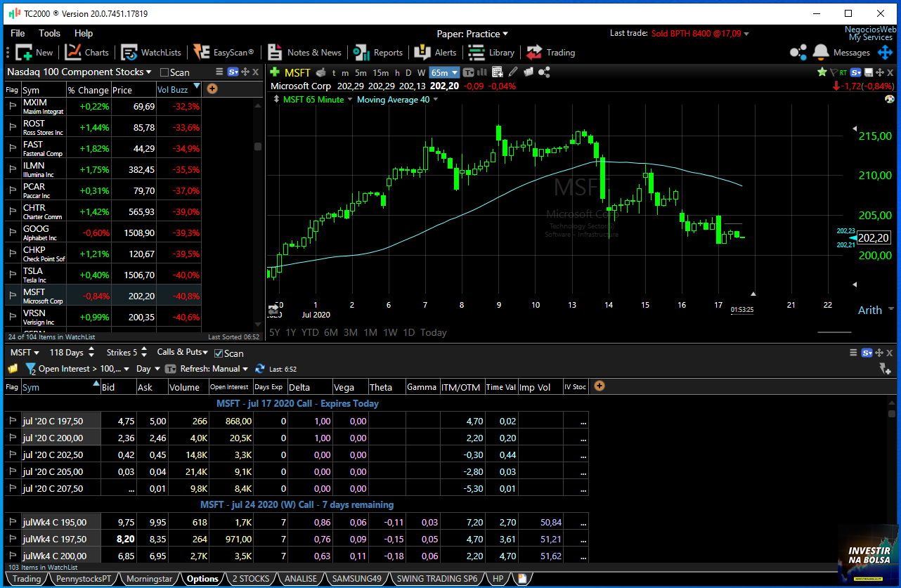This screenshot has width=901, height=588.
Task: Toggle flag for TSLA row
Action: point(12,275)
